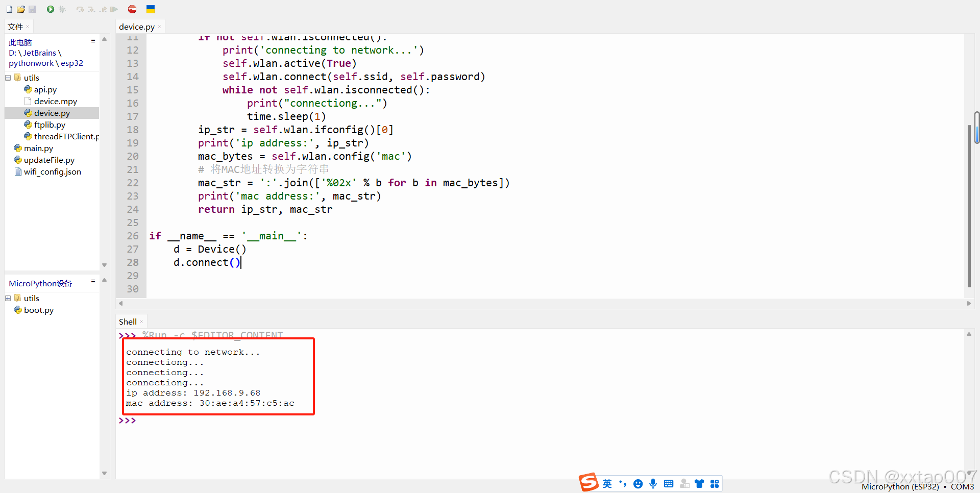Open a file with the open folder icon
Image resolution: width=980 pixels, height=493 pixels.
(x=20, y=9)
